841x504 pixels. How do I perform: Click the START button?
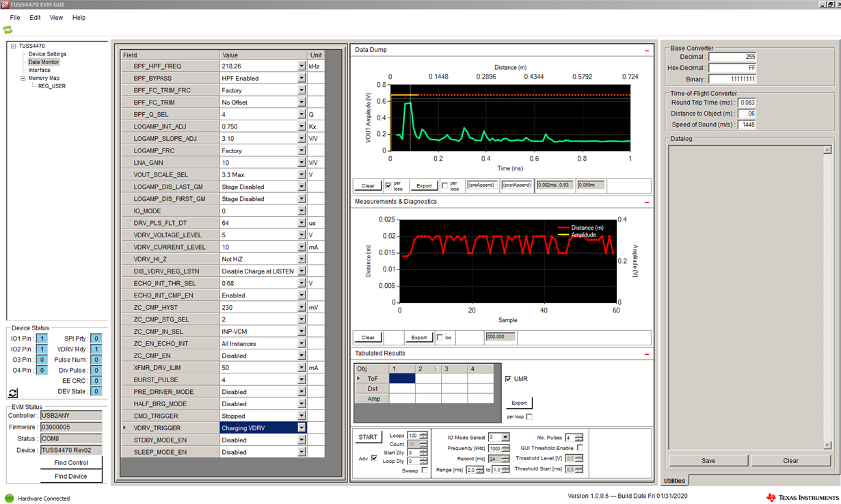tap(368, 438)
